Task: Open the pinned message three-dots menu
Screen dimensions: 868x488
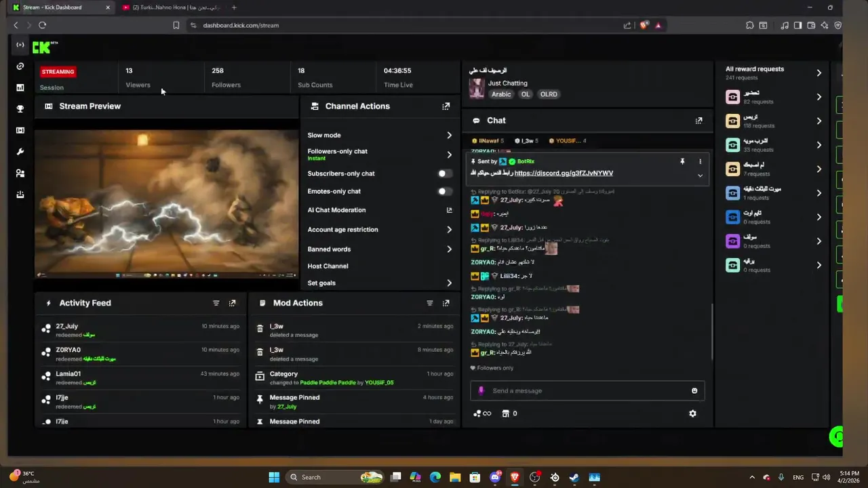Action: tap(701, 162)
